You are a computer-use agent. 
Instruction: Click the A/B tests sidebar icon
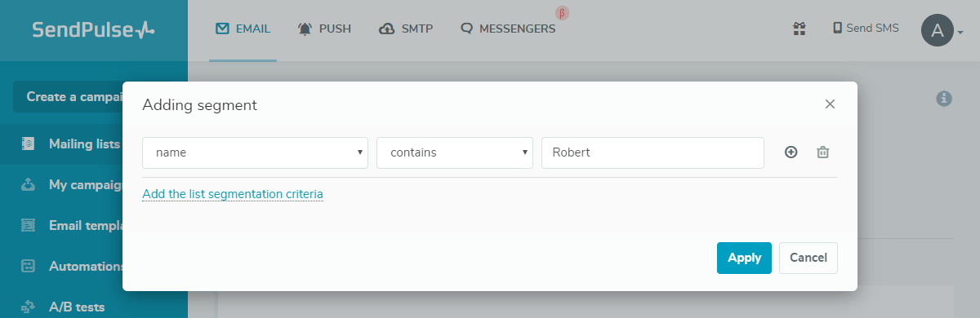tap(28, 307)
